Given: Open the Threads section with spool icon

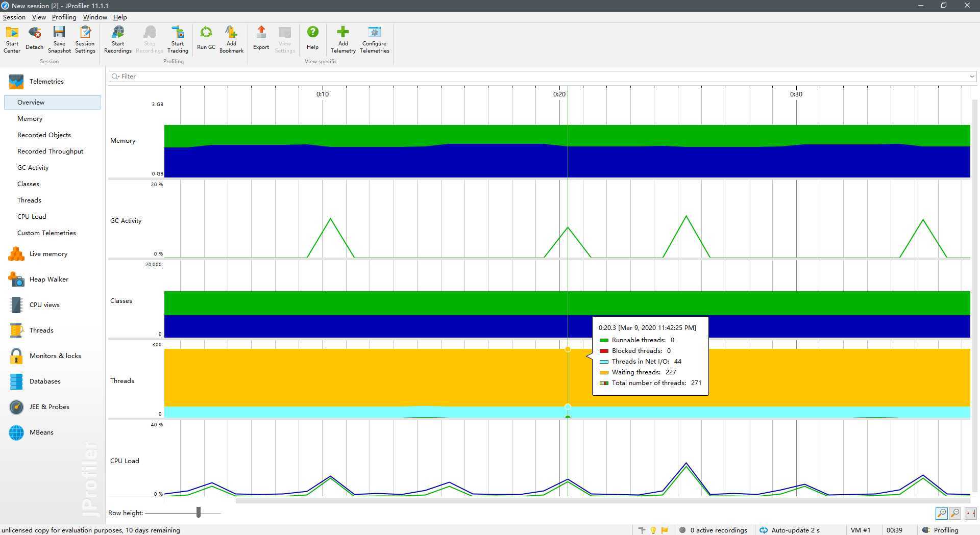Looking at the screenshot, I should (41, 330).
